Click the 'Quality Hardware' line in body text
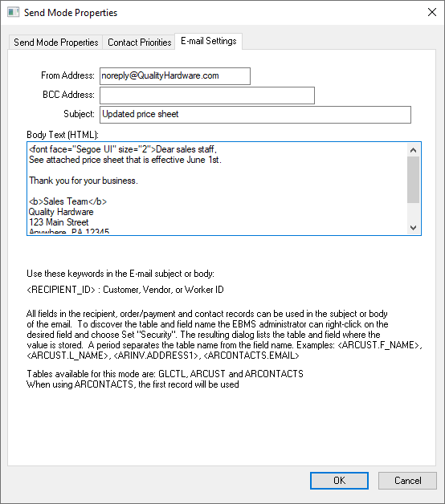Screen dimensions: 445x504 coord(61,212)
